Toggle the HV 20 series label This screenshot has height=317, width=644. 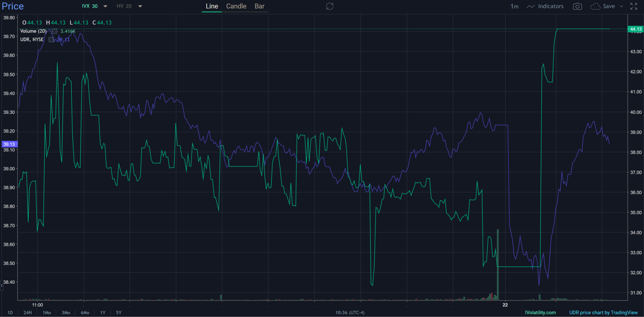coord(124,6)
